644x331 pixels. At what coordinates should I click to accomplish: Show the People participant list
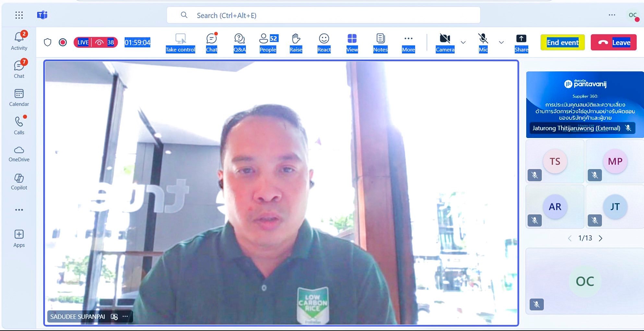pos(268,42)
